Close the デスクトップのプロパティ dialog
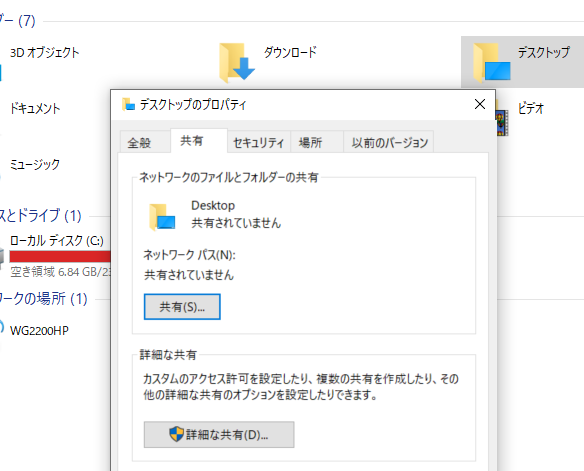 (x=480, y=104)
